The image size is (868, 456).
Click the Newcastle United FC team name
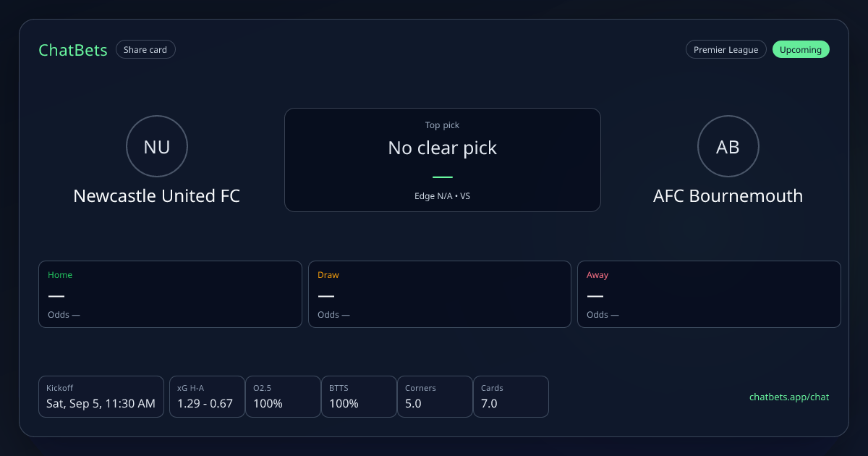[157, 196]
